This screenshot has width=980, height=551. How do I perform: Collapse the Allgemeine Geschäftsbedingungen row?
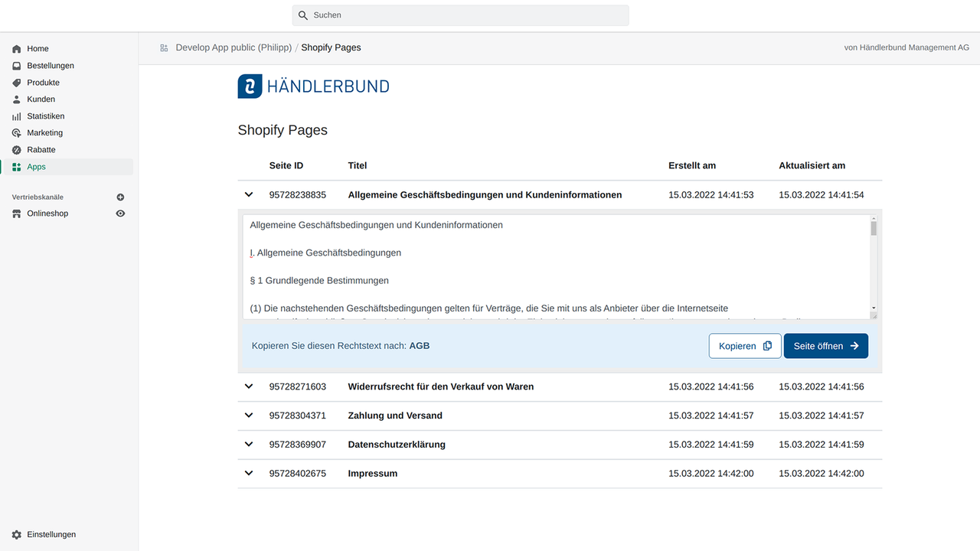(x=248, y=194)
